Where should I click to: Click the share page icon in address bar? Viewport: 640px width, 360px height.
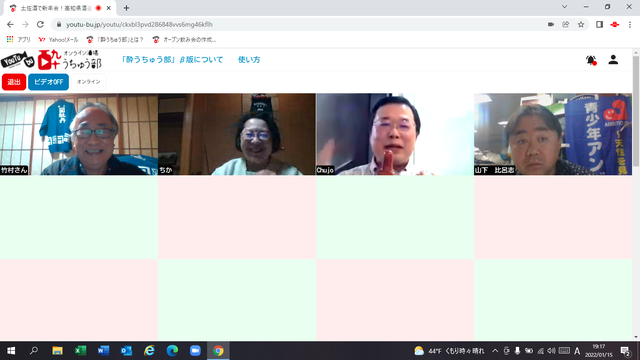566,24
